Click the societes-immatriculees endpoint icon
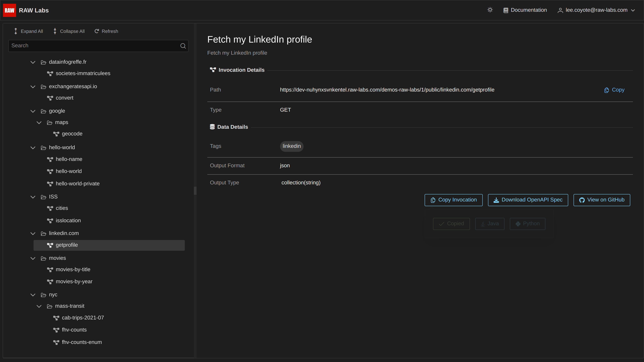 click(50, 73)
